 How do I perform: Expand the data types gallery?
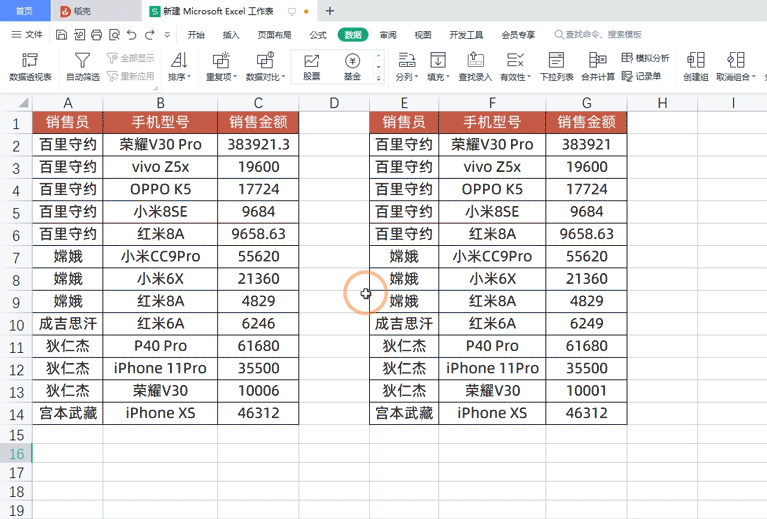click(x=379, y=78)
